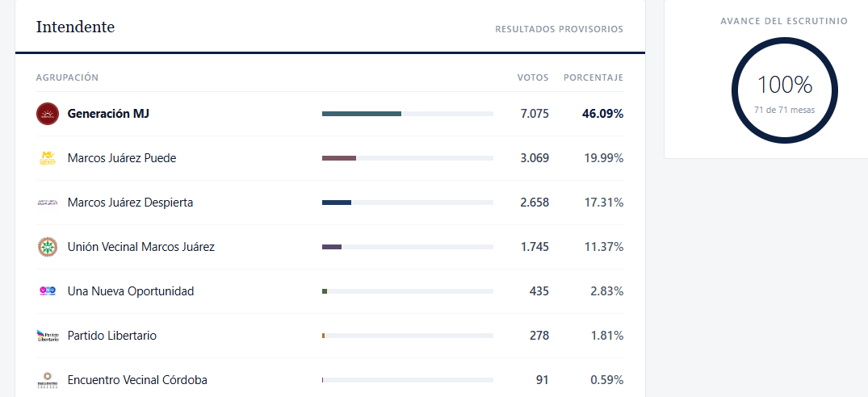Click the AGRUPACIÓN column header
868x397 pixels.
[x=68, y=77]
